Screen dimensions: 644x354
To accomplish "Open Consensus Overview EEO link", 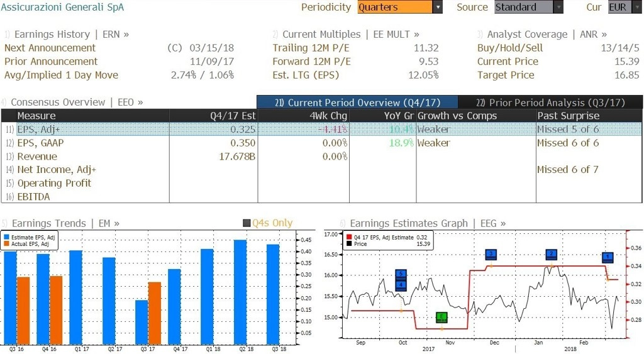I will [77, 102].
